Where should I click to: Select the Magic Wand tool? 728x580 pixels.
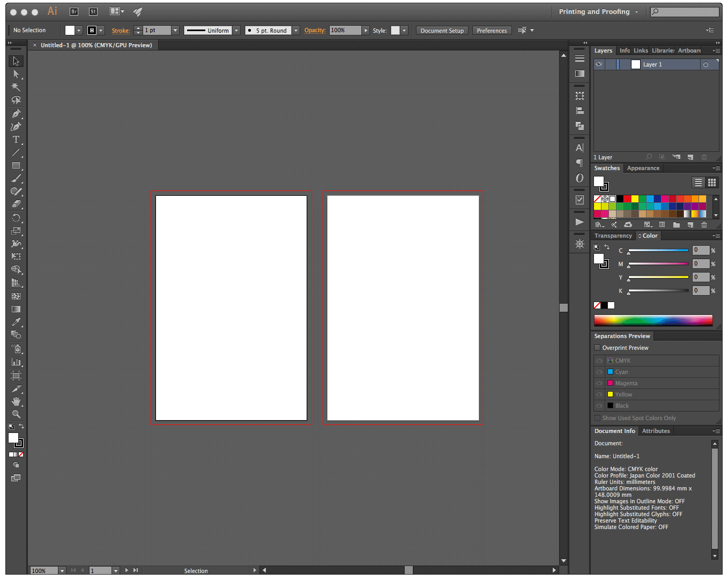[16, 87]
